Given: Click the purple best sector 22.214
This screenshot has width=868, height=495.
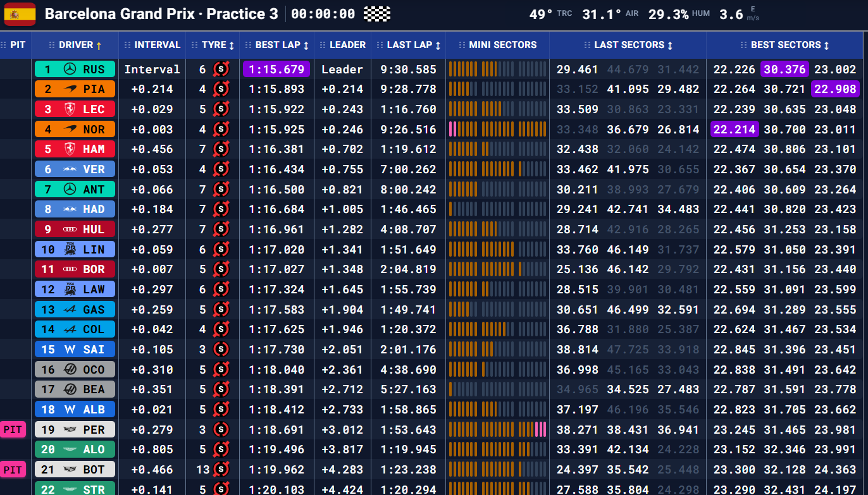Looking at the screenshot, I should click(x=734, y=129).
